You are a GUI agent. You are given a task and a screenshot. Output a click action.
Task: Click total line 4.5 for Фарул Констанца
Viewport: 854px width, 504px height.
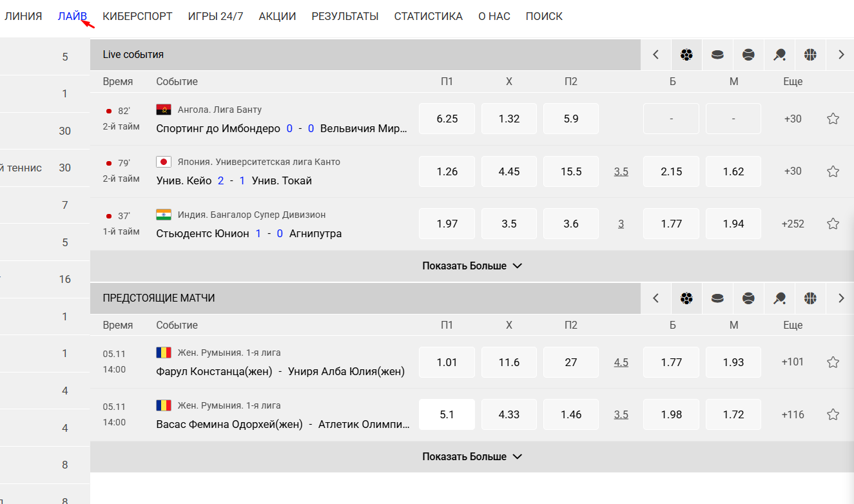(621, 362)
